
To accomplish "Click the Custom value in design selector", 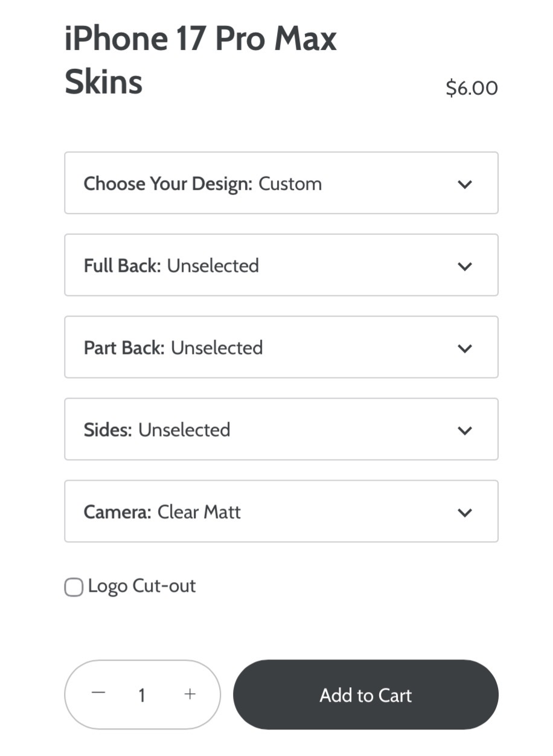I will coord(290,184).
